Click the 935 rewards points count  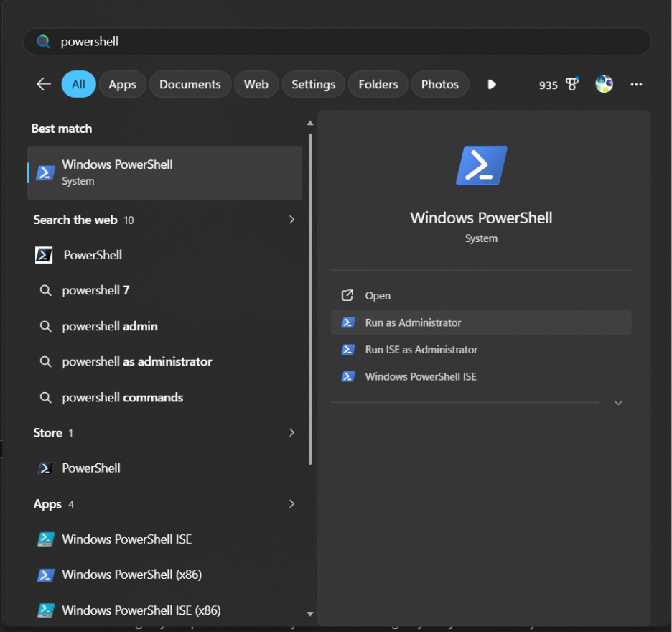pyautogui.click(x=548, y=85)
